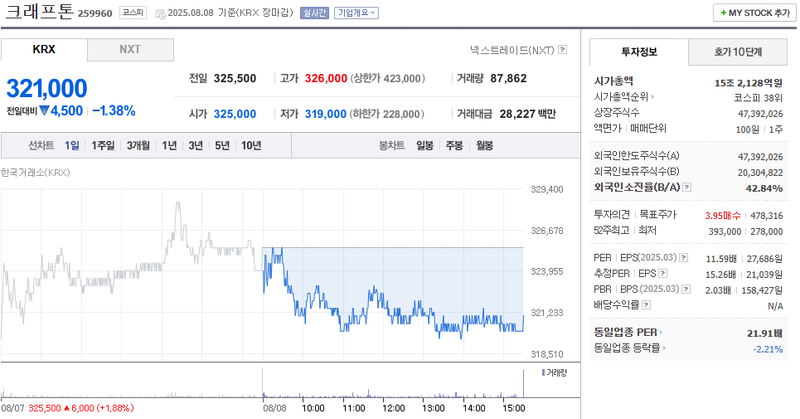Select the 10년 line chart period
This screenshot has height=419, width=800.
click(x=251, y=145)
